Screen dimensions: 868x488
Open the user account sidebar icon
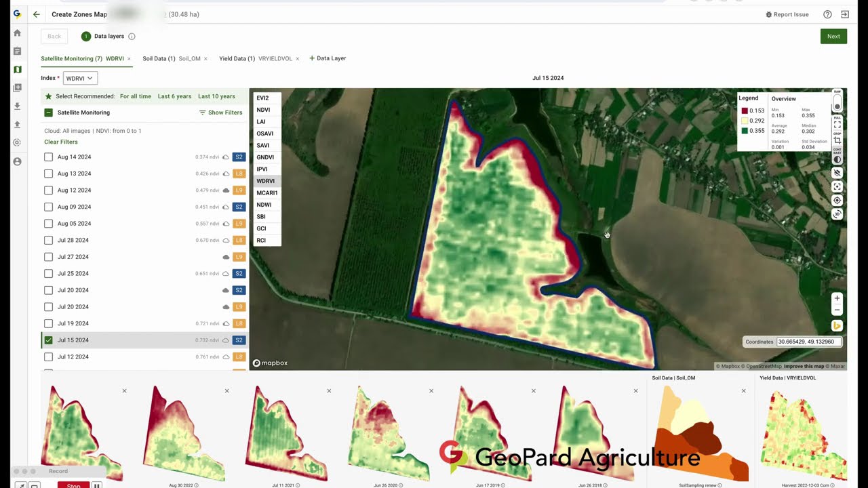tap(17, 161)
